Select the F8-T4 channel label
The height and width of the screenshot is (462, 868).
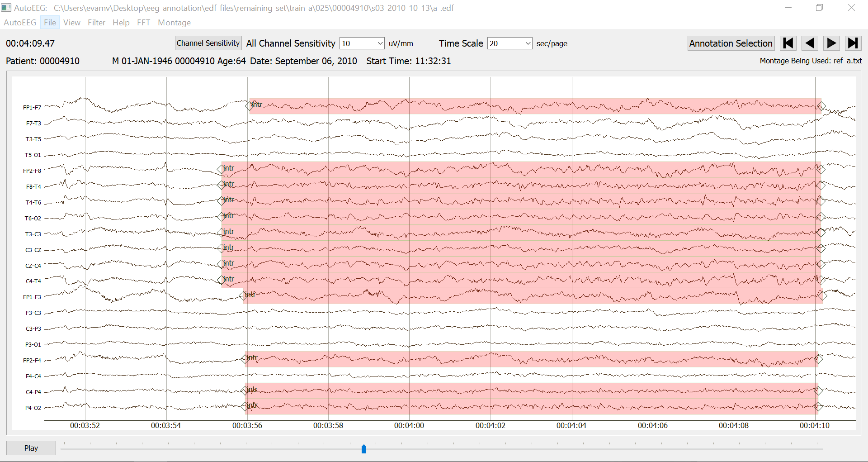33,187
